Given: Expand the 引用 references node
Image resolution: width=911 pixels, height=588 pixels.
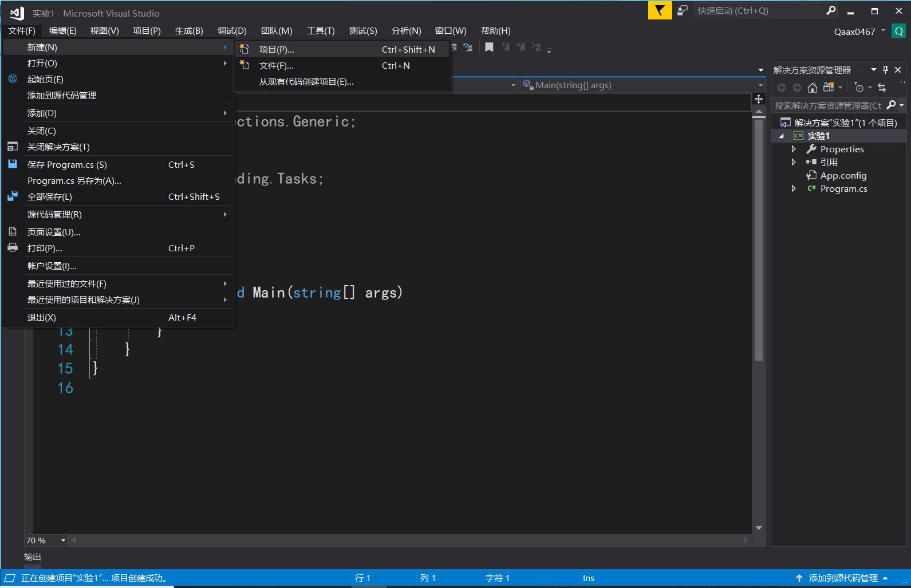Looking at the screenshot, I should tap(794, 162).
